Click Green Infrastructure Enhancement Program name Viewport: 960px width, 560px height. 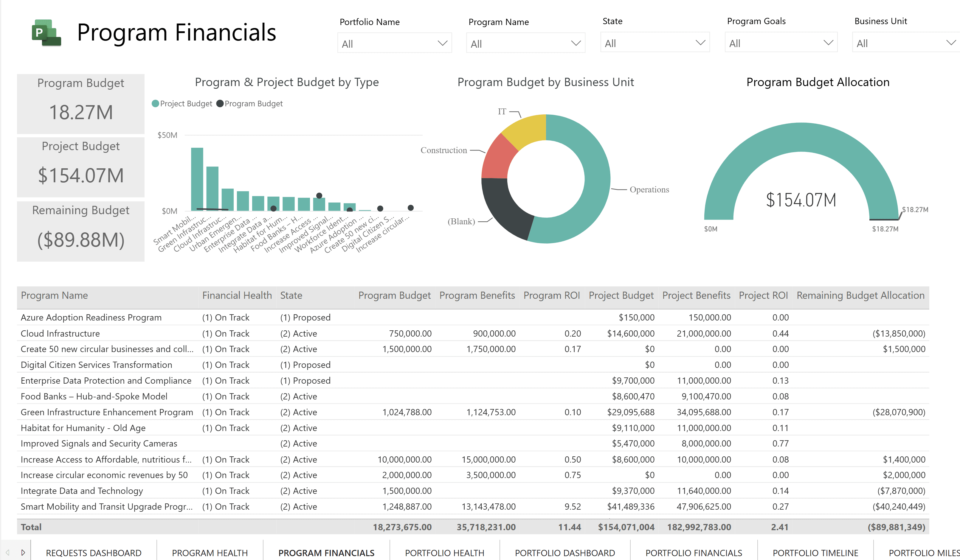pyautogui.click(x=107, y=412)
